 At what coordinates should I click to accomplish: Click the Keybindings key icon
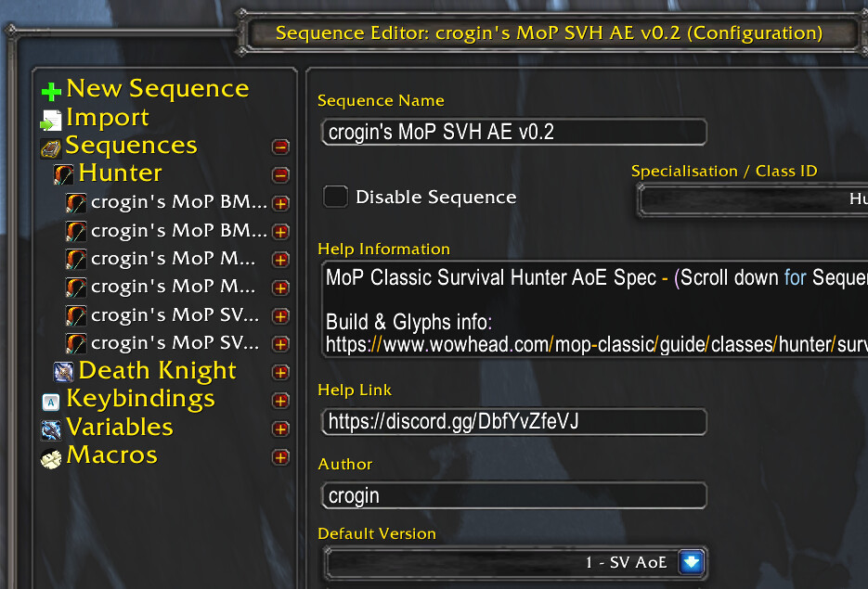(51, 401)
